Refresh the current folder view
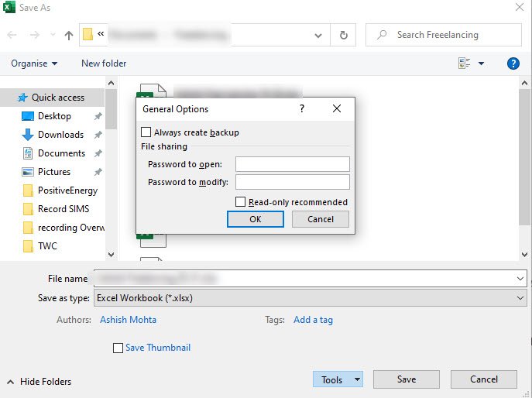 point(343,35)
